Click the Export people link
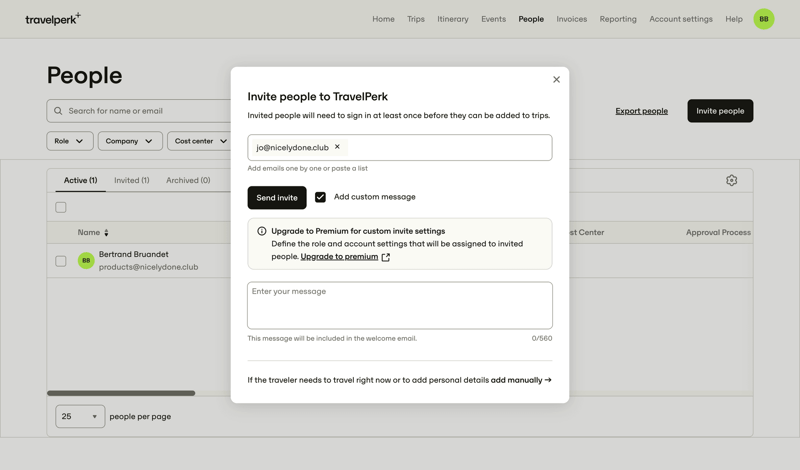The height and width of the screenshot is (470, 800). pos(641,111)
